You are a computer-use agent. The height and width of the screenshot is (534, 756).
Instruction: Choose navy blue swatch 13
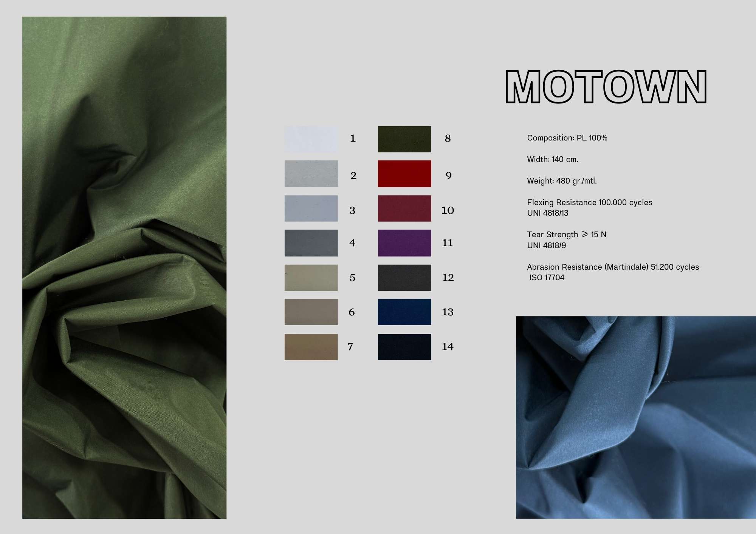(404, 312)
